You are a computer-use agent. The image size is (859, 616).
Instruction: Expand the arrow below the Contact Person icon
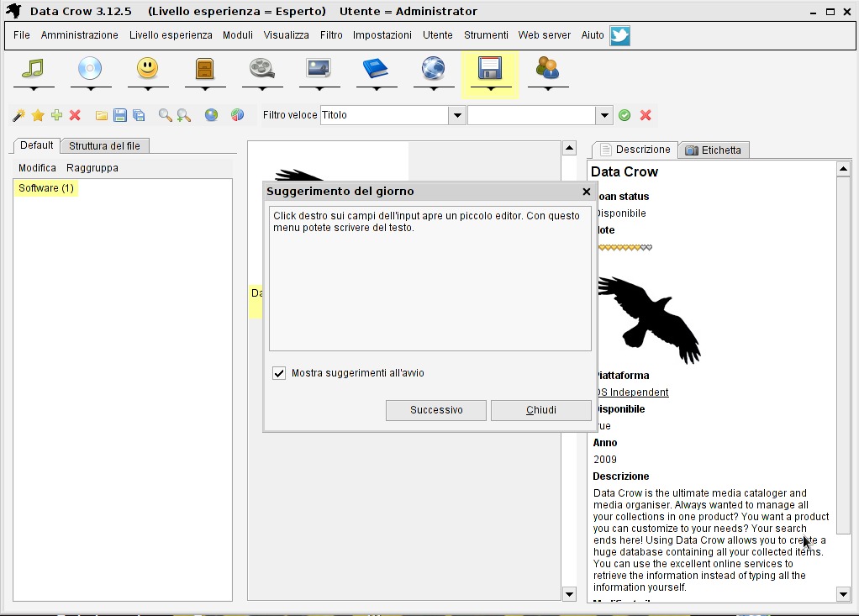548,88
